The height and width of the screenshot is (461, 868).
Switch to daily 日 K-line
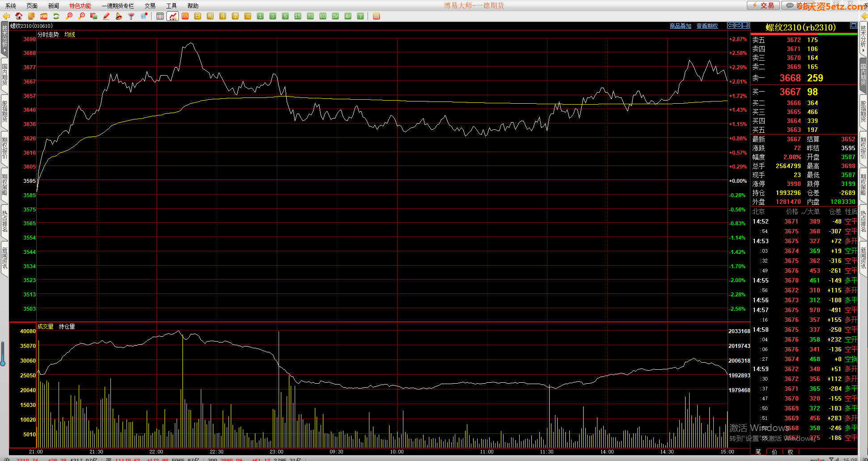198,16
